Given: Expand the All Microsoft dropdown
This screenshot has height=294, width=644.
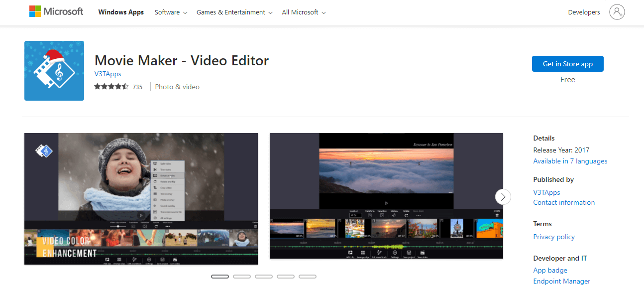Looking at the screenshot, I should point(301,12).
